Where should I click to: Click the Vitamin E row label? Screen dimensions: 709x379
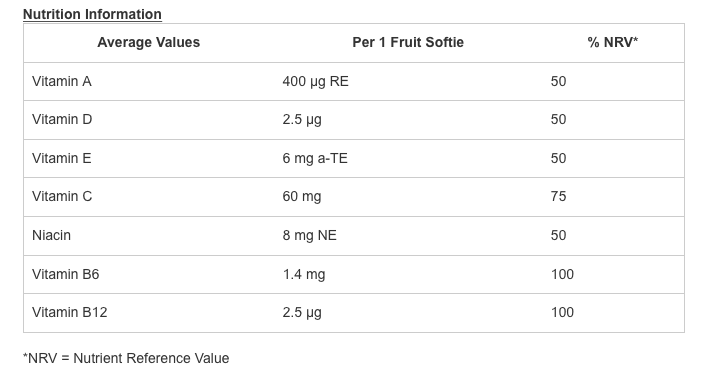(61, 158)
